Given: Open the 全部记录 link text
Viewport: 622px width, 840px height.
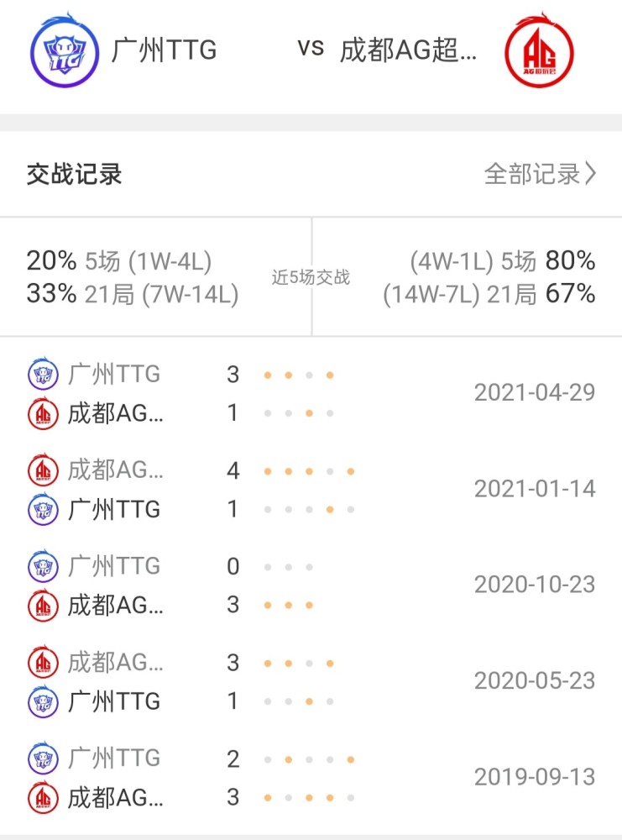Looking at the screenshot, I should point(532,174).
